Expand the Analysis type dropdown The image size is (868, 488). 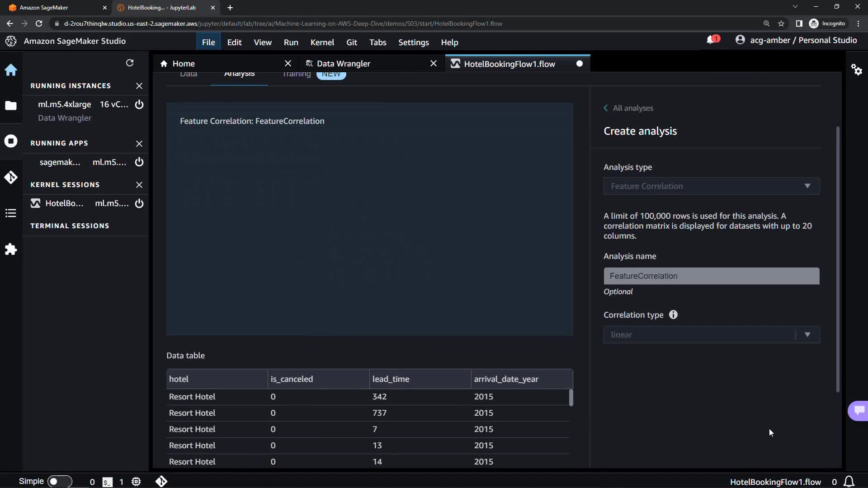click(x=711, y=186)
